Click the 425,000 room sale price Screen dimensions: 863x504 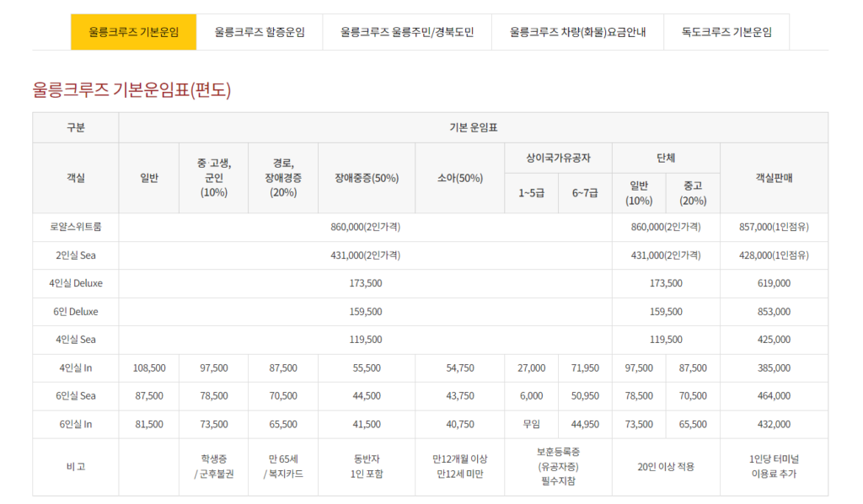click(774, 340)
